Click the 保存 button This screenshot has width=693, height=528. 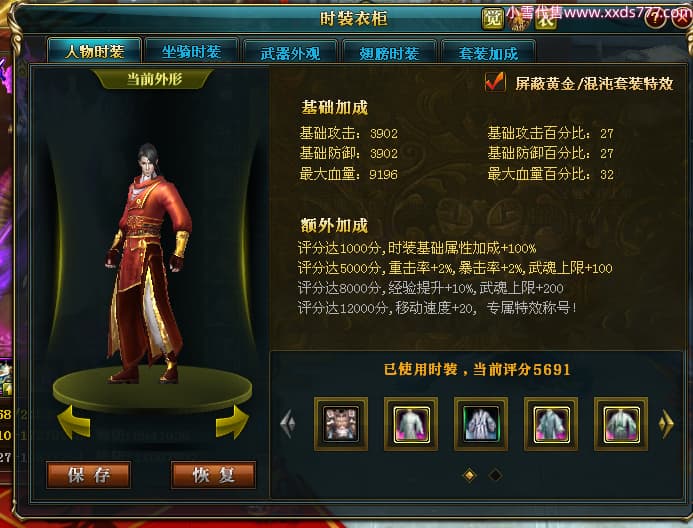tap(88, 475)
